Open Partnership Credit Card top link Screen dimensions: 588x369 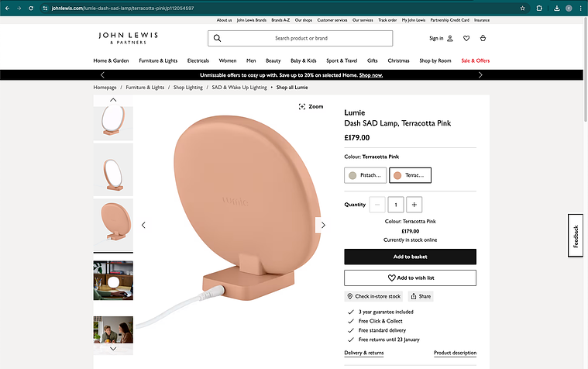click(x=449, y=20)
